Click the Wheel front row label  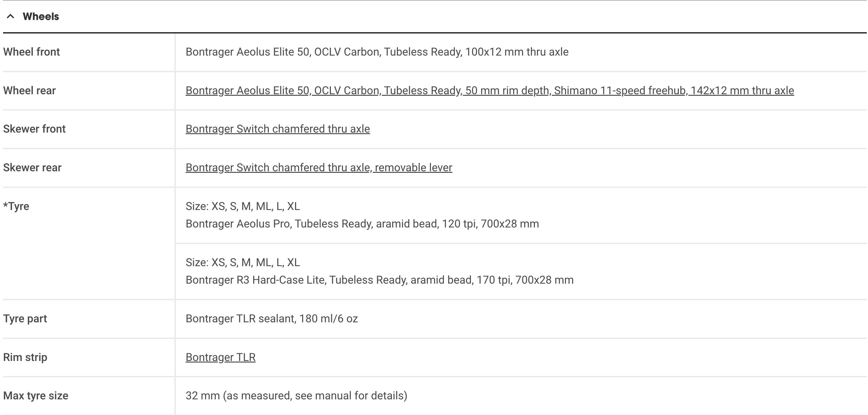pyautogui.click(x=31, y=52)
